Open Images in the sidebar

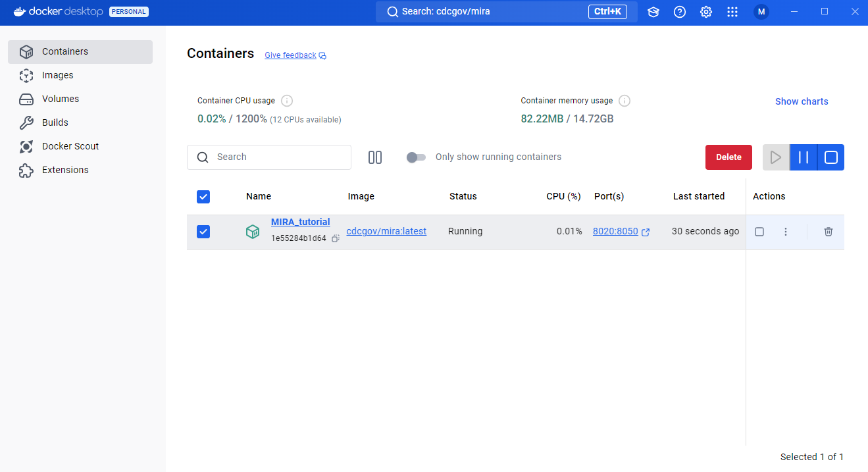80,76
